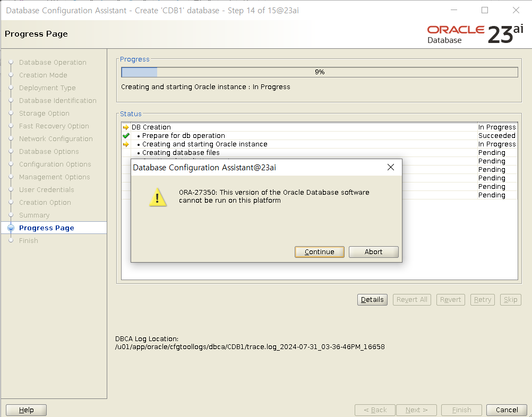Click Continue in the error dialog

[319, 252]
